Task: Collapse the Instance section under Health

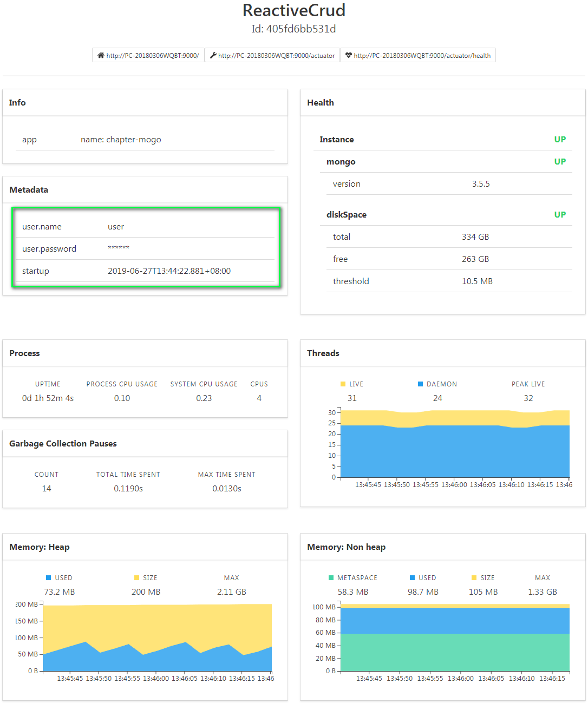Action: (x=337, y=139)
